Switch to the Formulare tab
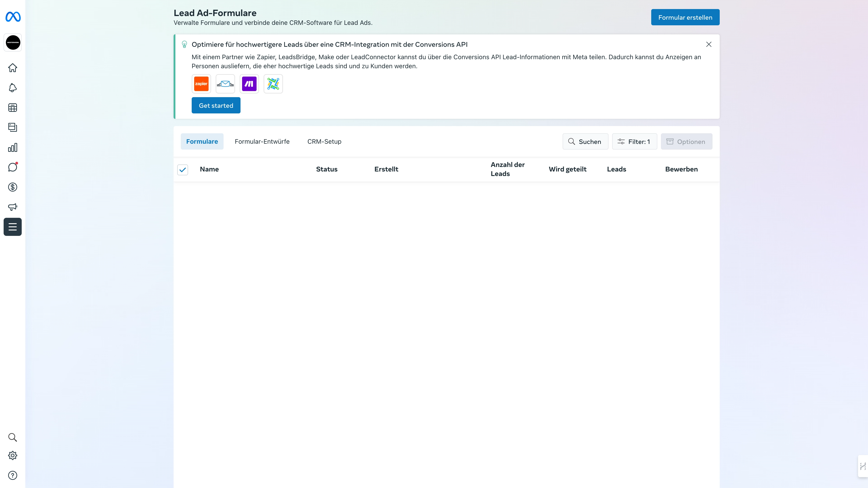868x488 pixels. pos(202,141)
